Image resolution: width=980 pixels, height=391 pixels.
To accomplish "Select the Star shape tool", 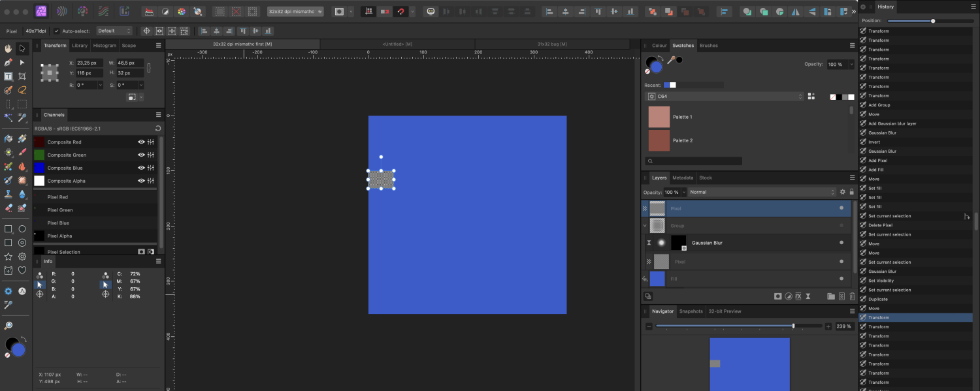I will [8, 255].
